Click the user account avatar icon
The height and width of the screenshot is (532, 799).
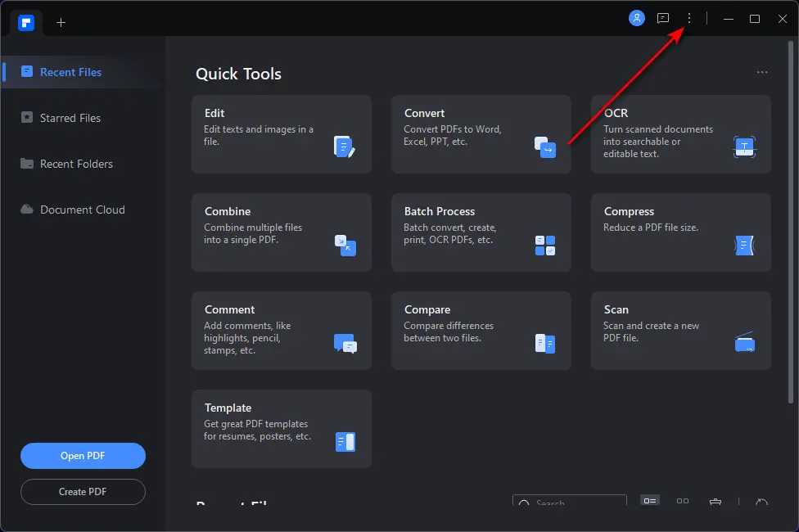click(637, 18)
